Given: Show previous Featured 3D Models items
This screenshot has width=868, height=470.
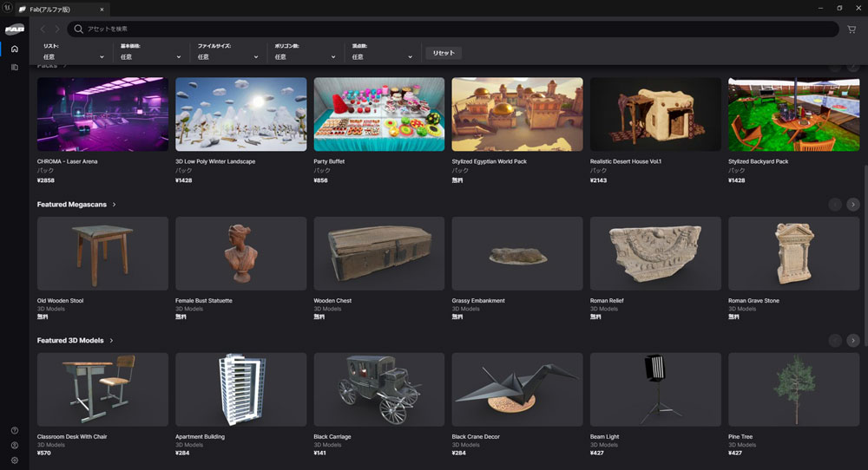Looking at the screenshot, I should (x=835, y=341).
